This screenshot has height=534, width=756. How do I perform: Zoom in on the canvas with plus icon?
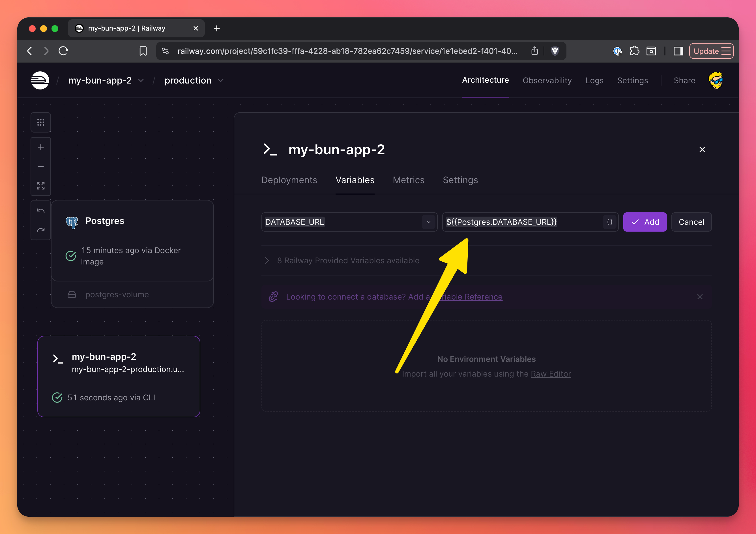[x=40, y=147]
